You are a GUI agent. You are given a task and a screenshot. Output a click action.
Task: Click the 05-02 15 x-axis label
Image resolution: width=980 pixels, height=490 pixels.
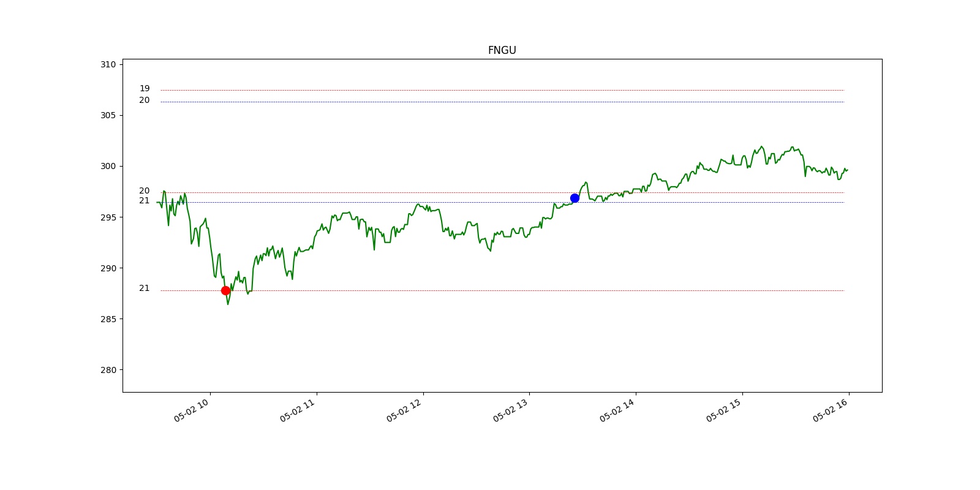pos(725,410)
